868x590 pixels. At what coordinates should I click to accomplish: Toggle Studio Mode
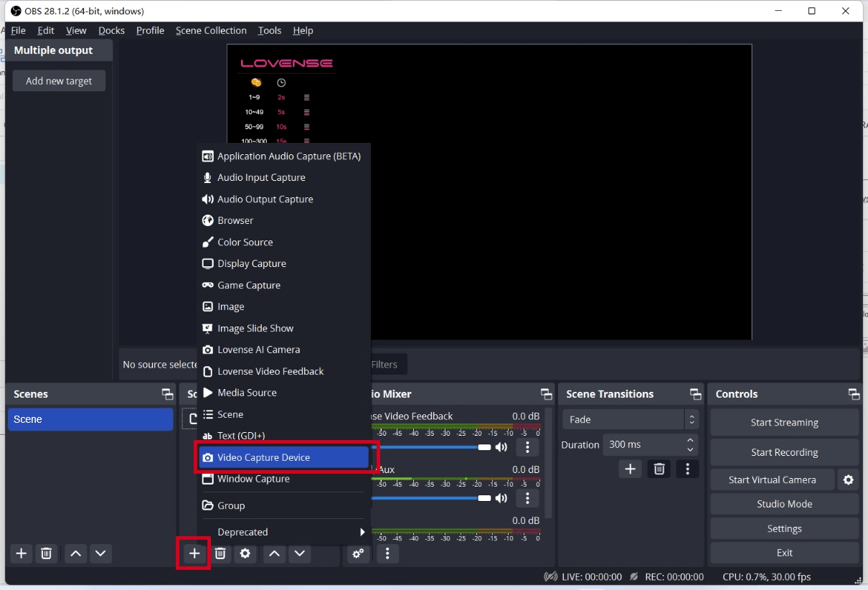784,504
